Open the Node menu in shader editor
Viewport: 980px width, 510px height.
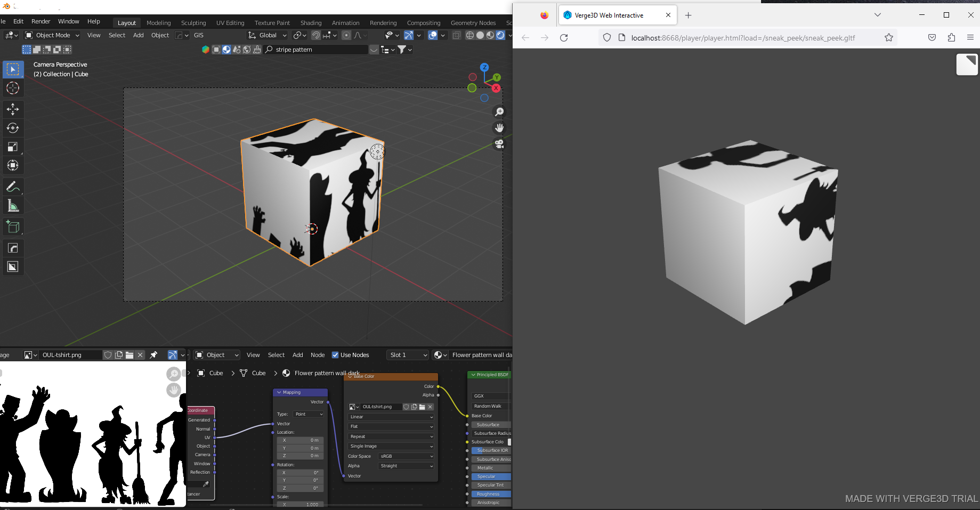[318, 355]
